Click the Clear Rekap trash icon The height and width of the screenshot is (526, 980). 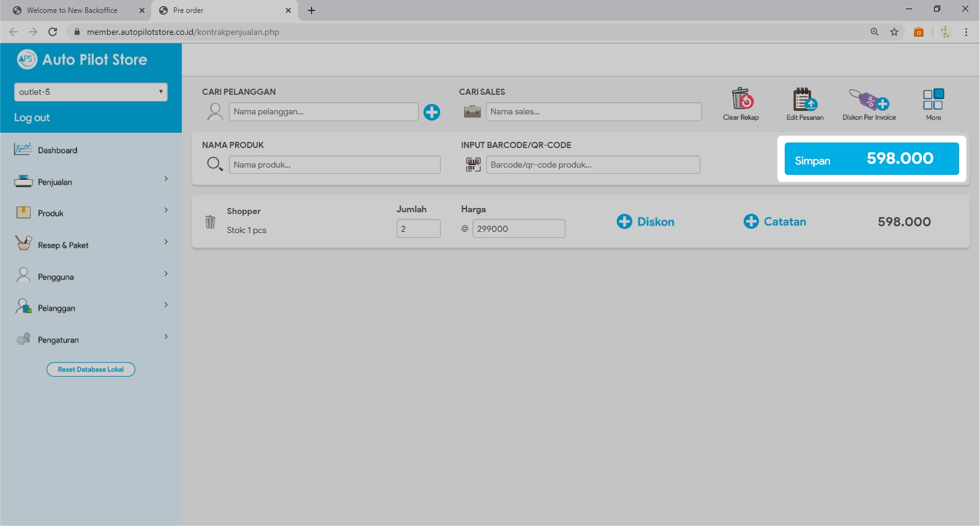[741, 99]
